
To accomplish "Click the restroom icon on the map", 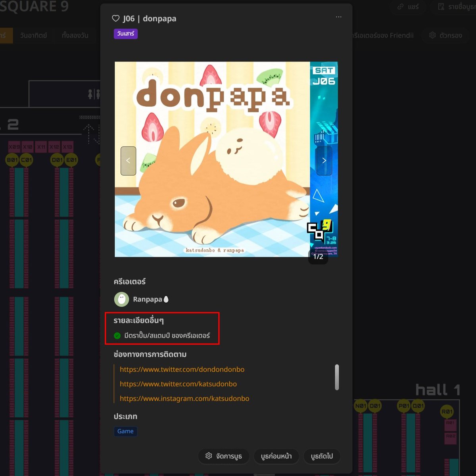I will (94, 94).
